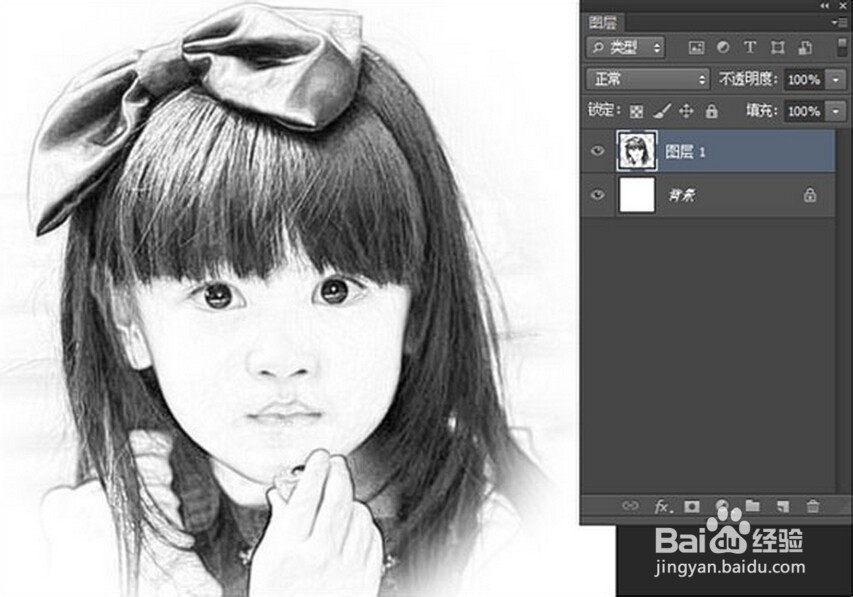Open the blend mode dropdown showing 正常
This screenshot has width=853, height=597.
(647, 79)
